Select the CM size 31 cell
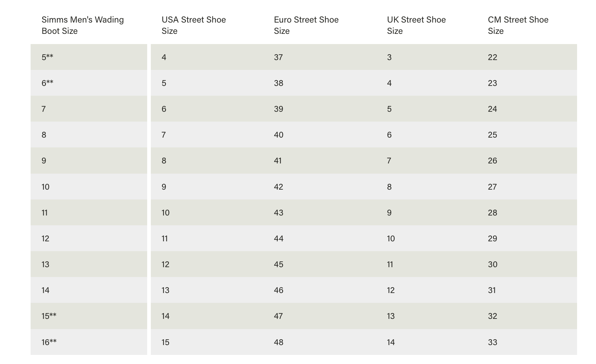This screenshot has height=364, width=596. [492, 290]
